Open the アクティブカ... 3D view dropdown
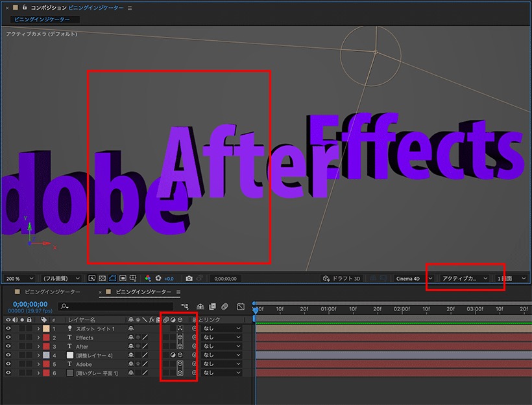Viewport: 532px width, 405px height. pos(465,278)
